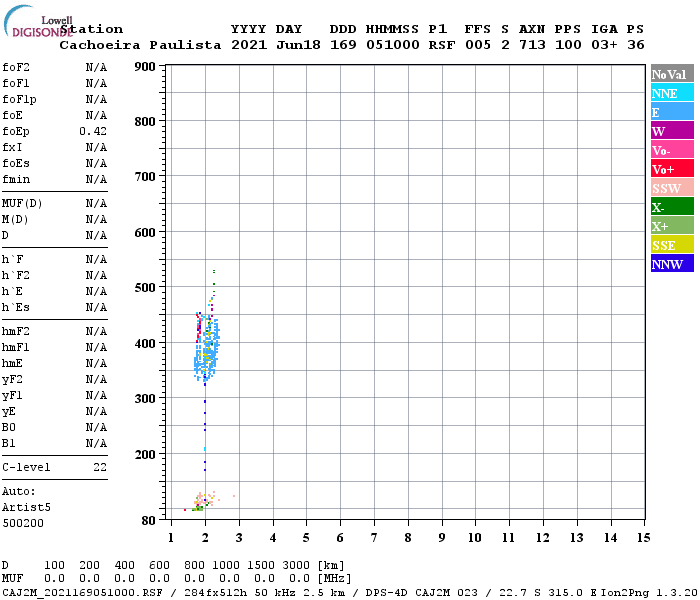700x600 pixels.
Task: Click the 15 MHz frequency axis label
Action: pyautogui.click(x=643, y=538)
